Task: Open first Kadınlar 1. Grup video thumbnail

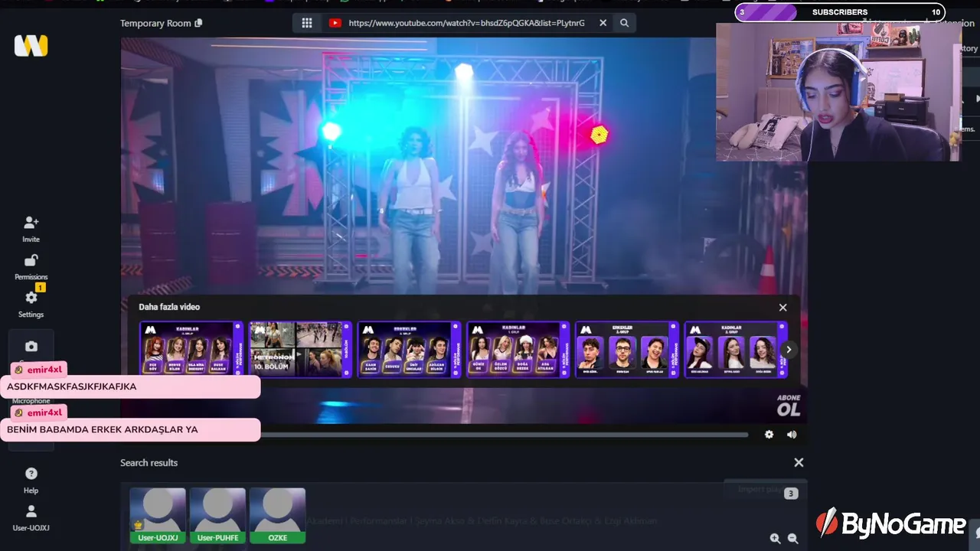Action: click(x=191, y=350)
